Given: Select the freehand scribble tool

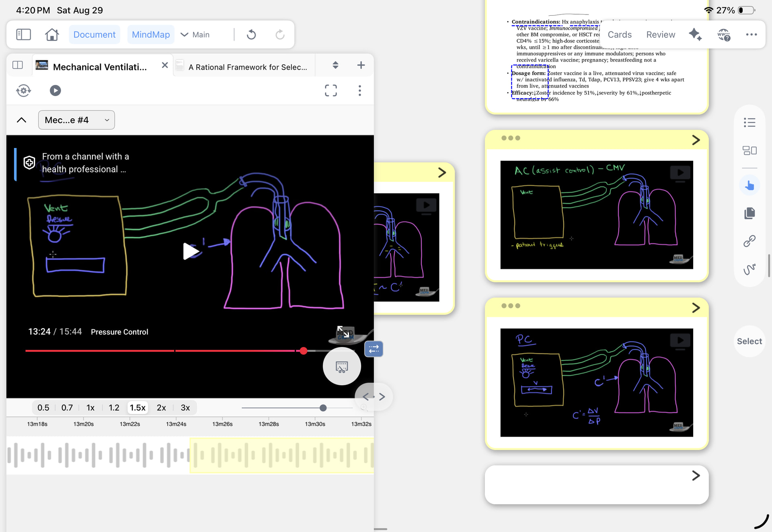Looking at the screenshot, I should coord(749,269).
